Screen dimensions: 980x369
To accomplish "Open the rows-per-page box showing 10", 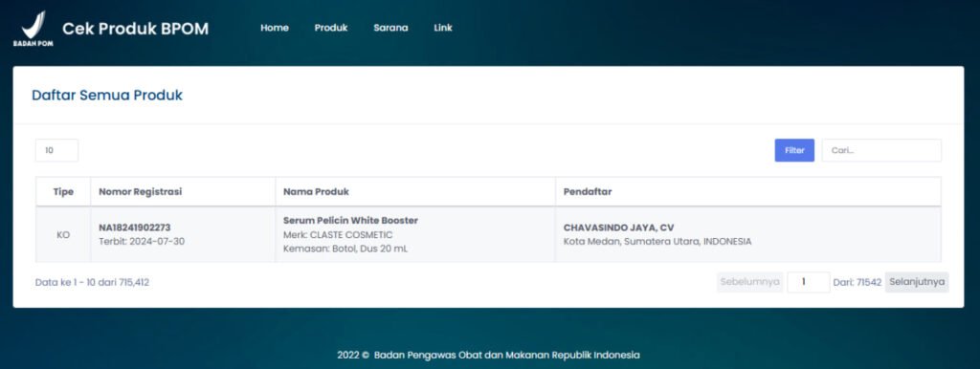I will click(56, 150).
